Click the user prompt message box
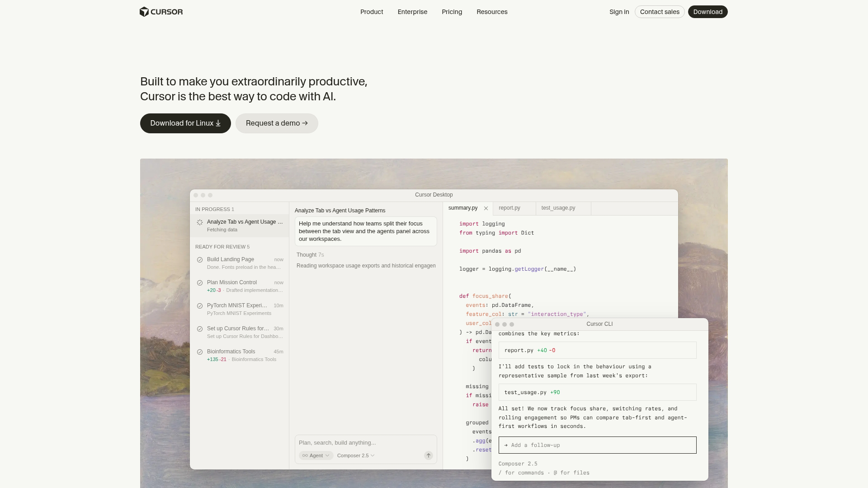The height and width of the screenshot is (488, 868). [x=366, y=231]
